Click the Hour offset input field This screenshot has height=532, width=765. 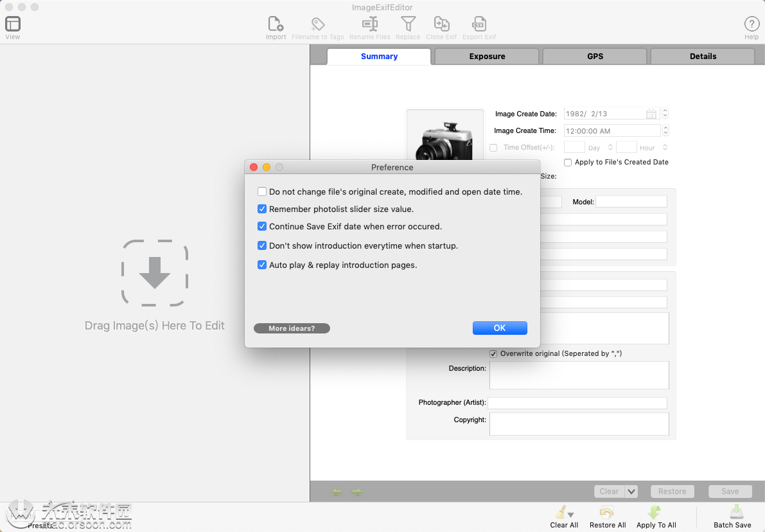click(626, 147)
